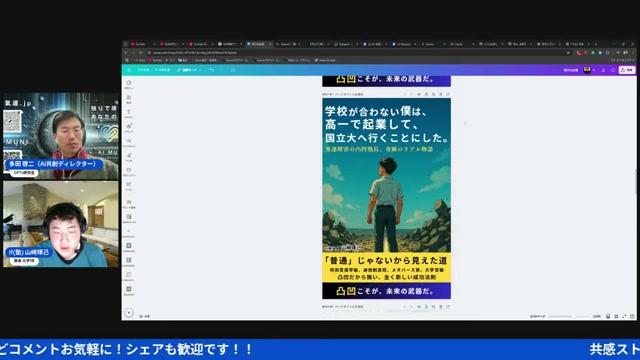Open browser extensions puzzle icon
This screenshot has width=640, height=360.
click(607, 53)
